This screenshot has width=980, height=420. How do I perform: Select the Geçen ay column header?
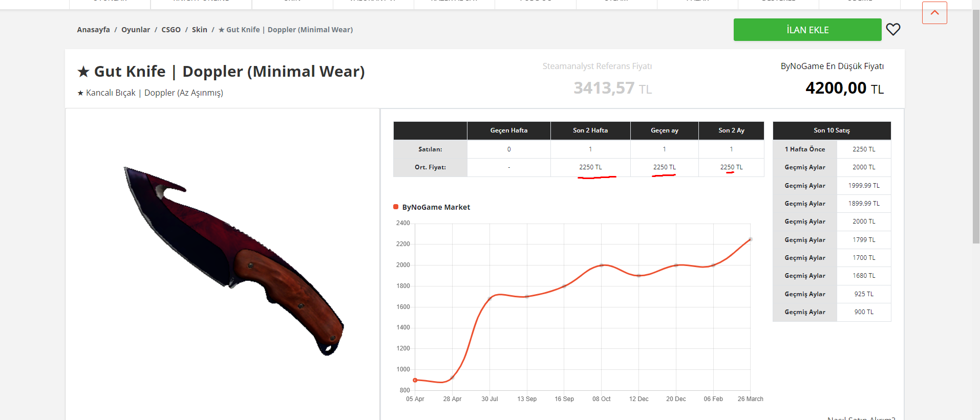(665, 130)
